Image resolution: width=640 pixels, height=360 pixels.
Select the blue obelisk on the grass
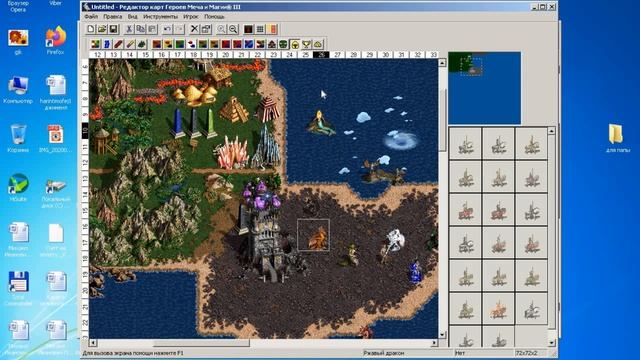click(x=178, y=122)
